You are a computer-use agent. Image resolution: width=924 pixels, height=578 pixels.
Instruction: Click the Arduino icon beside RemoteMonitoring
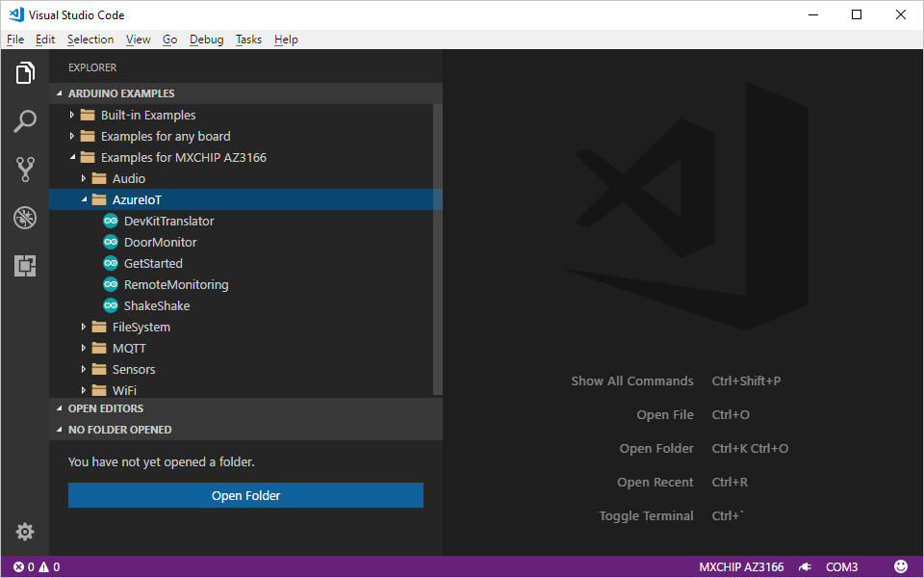pos(110,285)
